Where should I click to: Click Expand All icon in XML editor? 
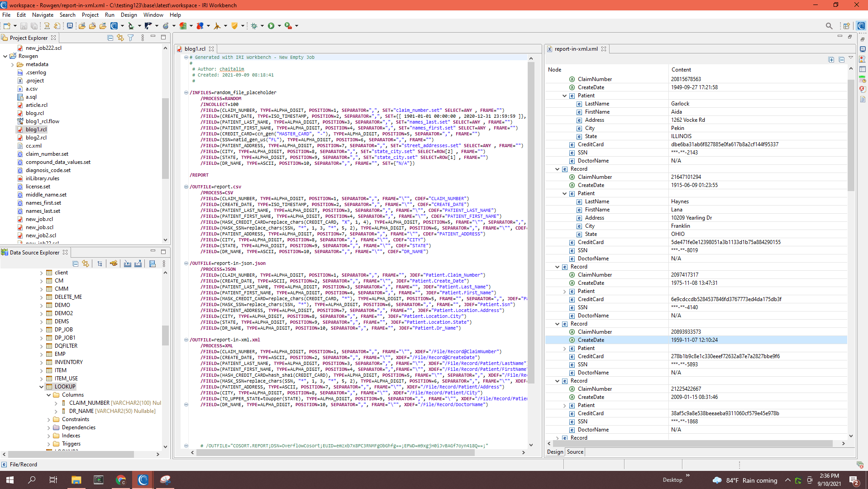point(831,60)
